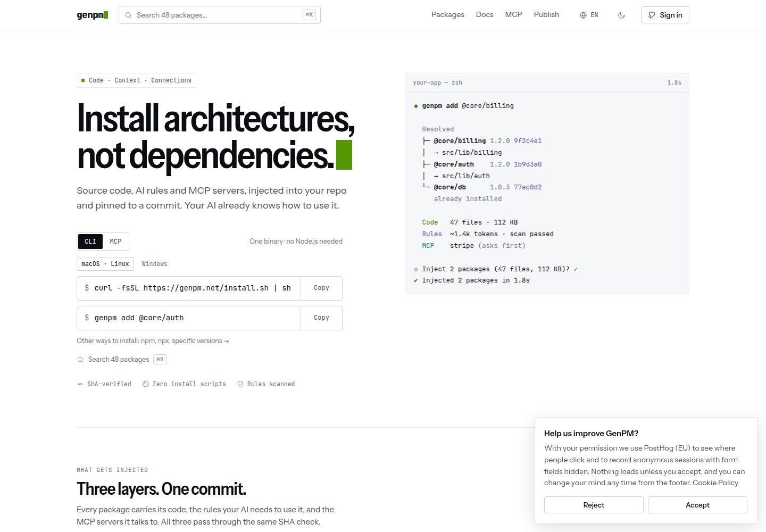Click commit hash 77ac0d2 in terminal
Image resolution: width=766 pixels, height=532 pixels.
[x=528, y=187]
